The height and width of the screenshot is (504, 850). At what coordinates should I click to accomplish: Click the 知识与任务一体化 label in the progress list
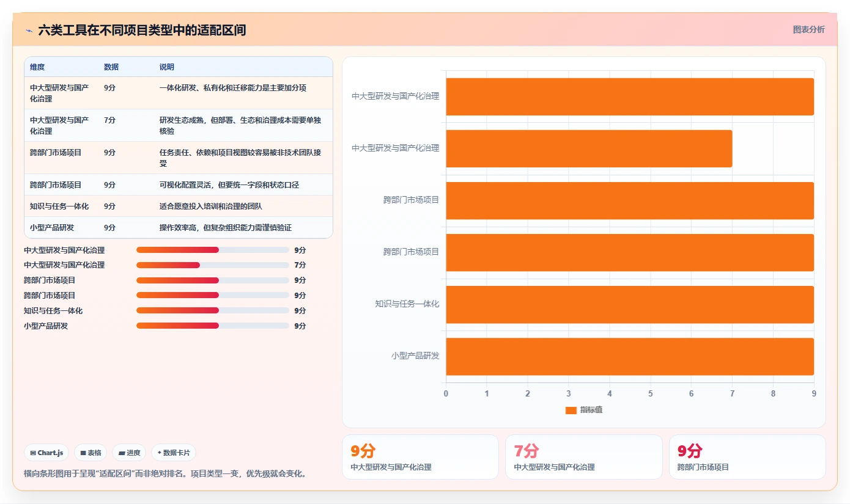(x=53, y=311)
